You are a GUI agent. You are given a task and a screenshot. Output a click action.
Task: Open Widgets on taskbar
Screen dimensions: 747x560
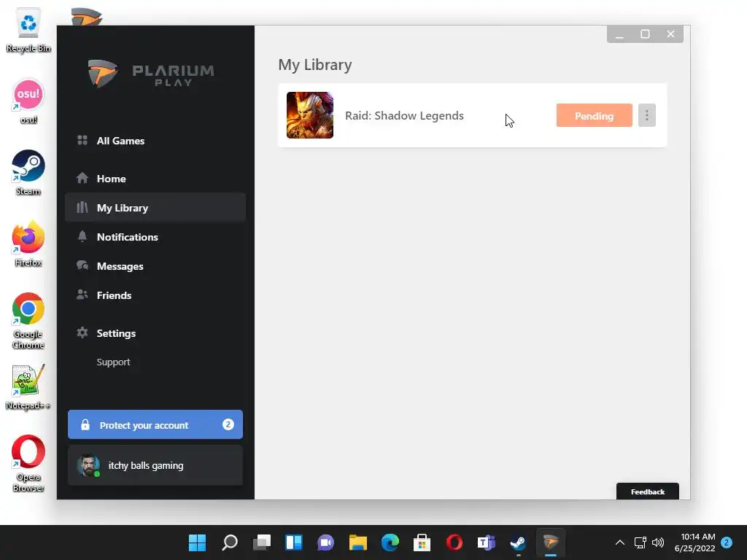point(293,542)
